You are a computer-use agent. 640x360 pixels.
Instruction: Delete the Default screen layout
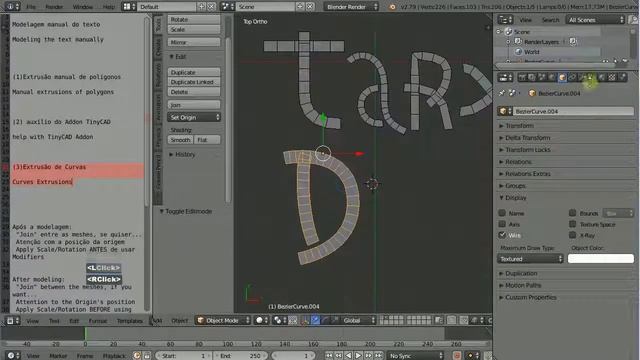tap(211, 7)
